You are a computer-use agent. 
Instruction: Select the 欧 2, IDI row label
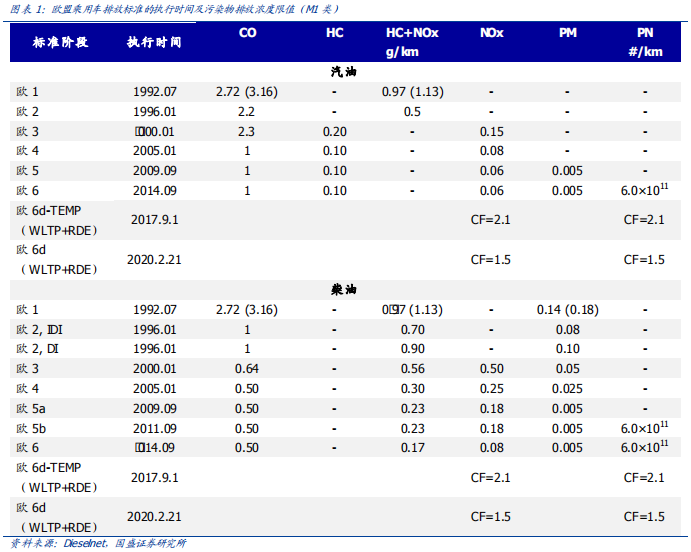[x=40, y=329]
